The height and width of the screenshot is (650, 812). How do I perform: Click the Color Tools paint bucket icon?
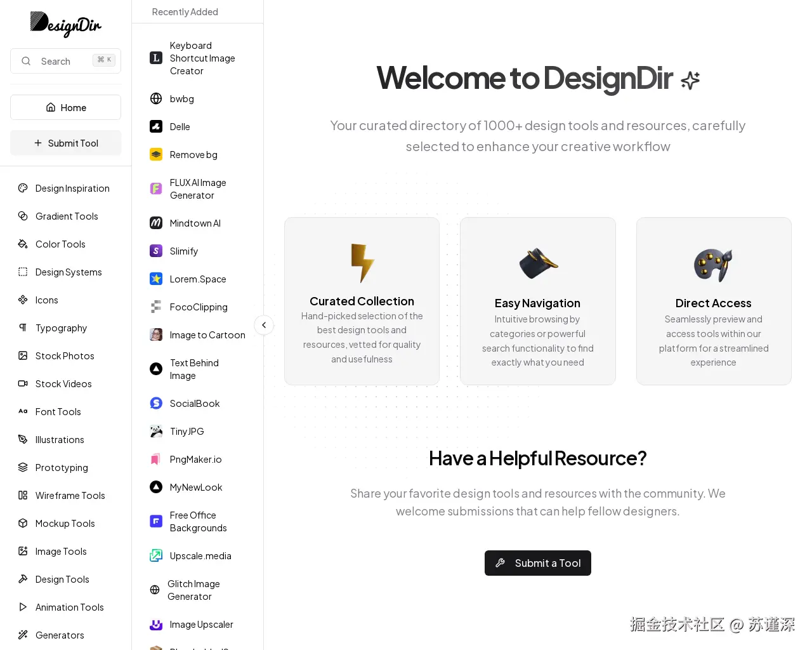(23, 244)
